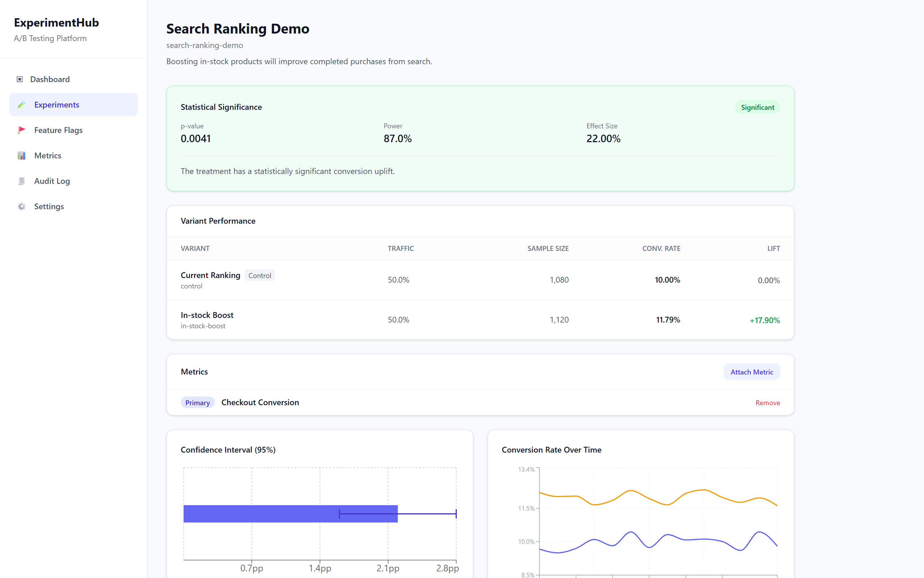Image resolution: width=924 pixels, height=578 pixels.
Task: Click the Significant status badge
Action: (757, 108)
